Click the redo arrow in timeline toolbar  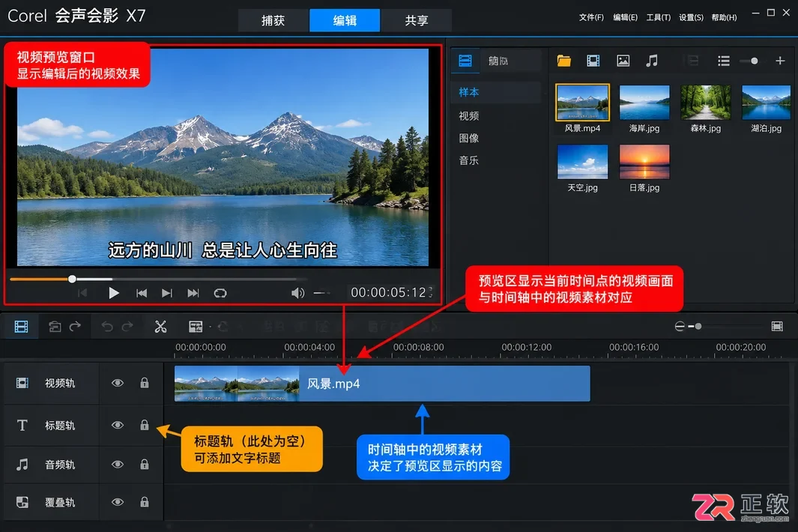click(x=127, y=327)
